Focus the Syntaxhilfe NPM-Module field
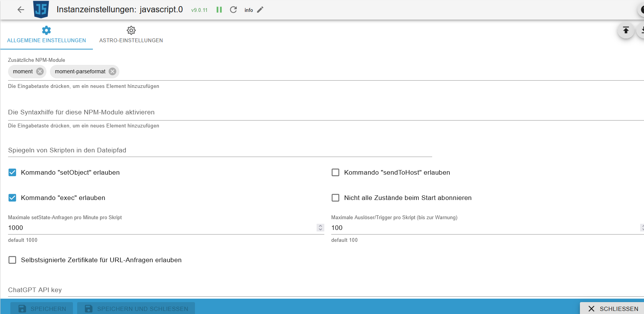Image resolution: width=644 pixels, height=314 pixels. tap(325, 112)
